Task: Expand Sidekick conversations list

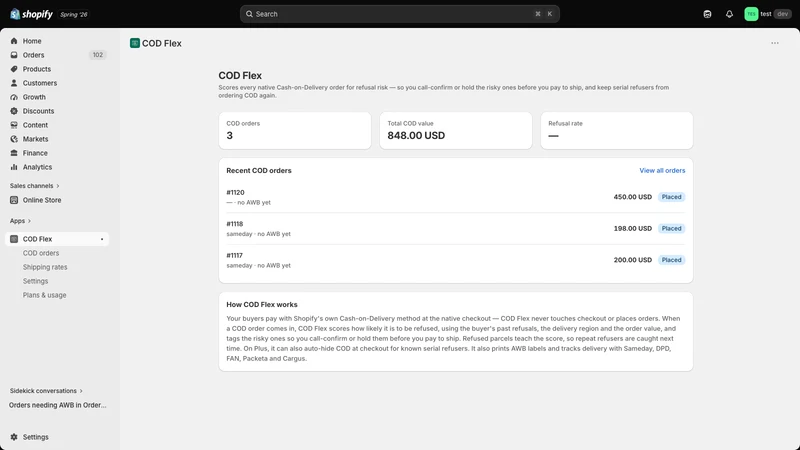Action: coord(46,391)
